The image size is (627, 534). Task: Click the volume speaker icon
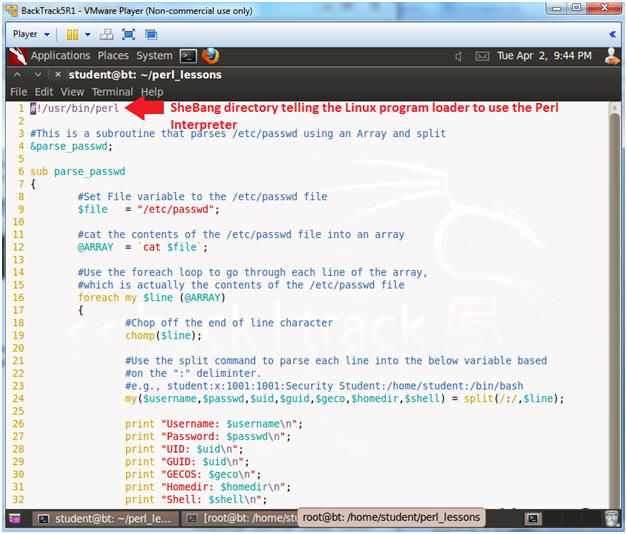coord(459,56)
